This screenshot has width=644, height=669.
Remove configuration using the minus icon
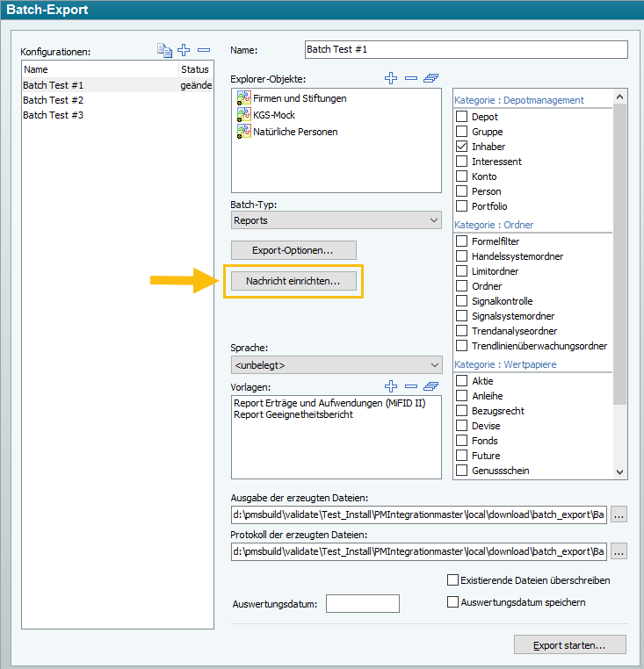[x=204, y=50]
